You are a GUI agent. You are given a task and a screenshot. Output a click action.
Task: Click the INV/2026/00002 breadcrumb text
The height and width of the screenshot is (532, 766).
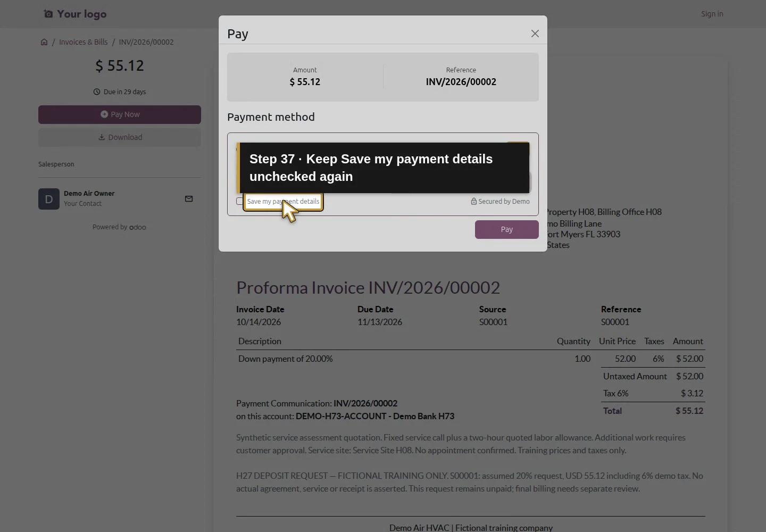(146, 42)
